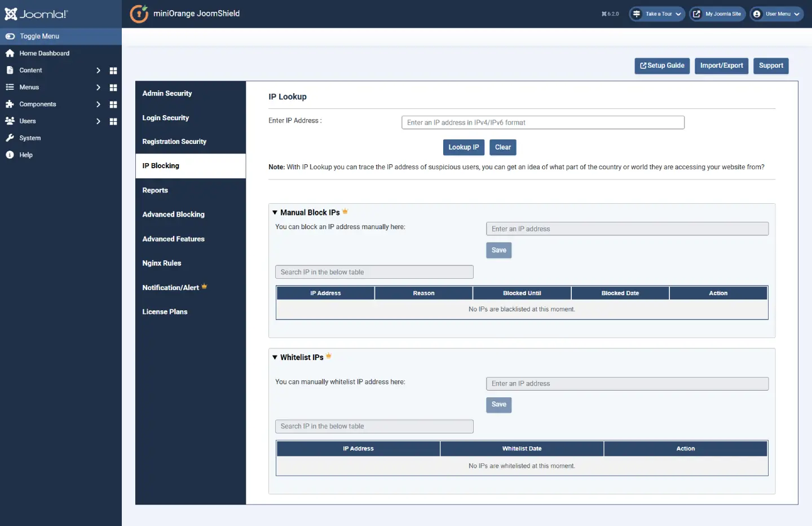This screenshot has height=526, width=812.
Task: Click the User Menu avatar icon
Action: (x=757, y=14)
